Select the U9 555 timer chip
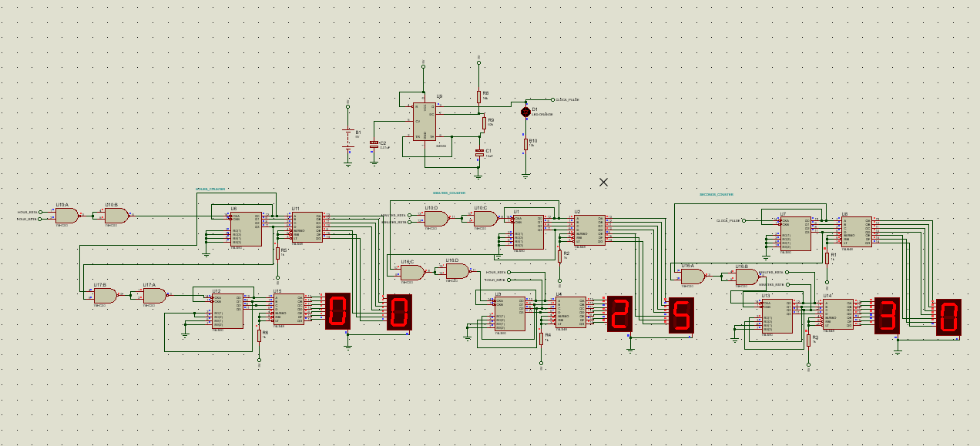 [x=424, y=122]
